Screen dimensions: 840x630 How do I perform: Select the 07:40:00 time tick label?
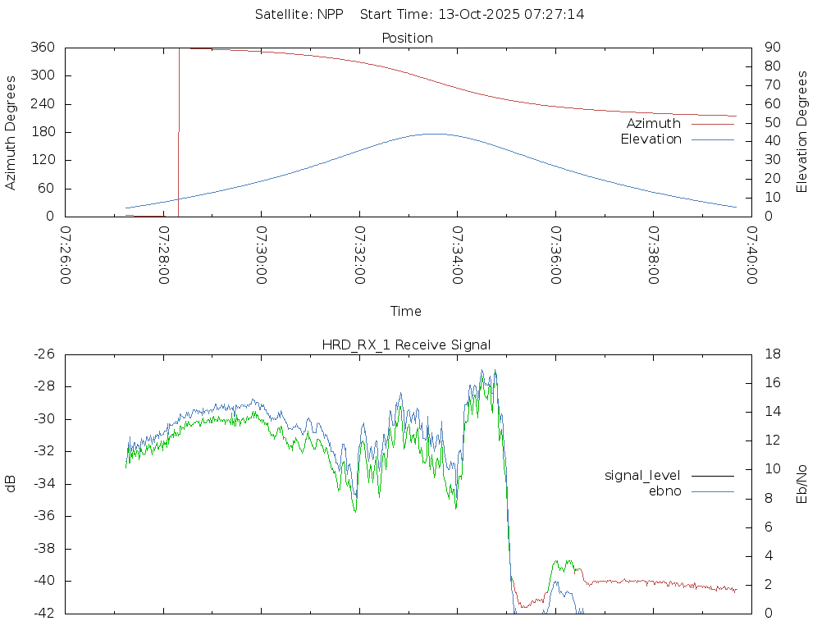751,255
